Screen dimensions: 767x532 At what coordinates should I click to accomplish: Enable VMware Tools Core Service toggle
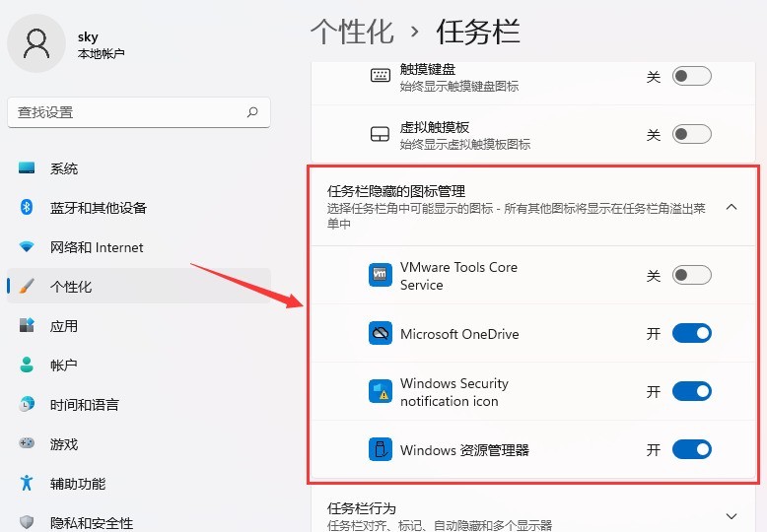tap(692, 275)
